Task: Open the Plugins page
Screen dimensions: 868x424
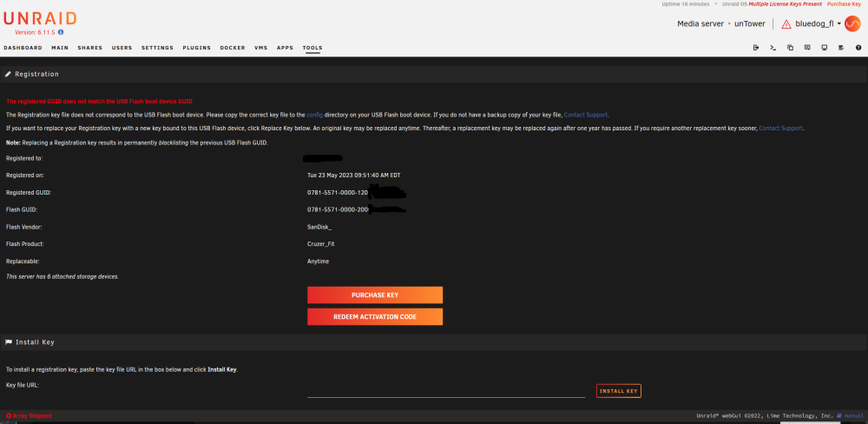Action: click(196, 48)
